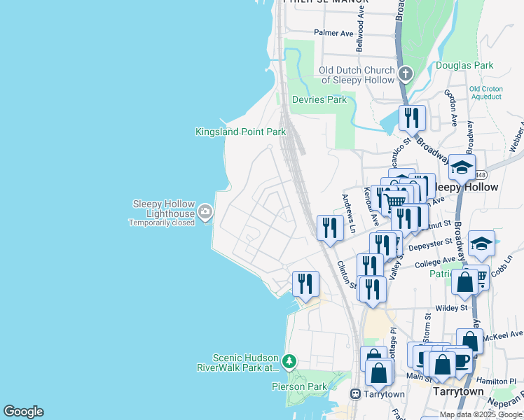This screenshot has height=420, width=524.
Task: Select the College Ave street label
Action: [435, 262]
